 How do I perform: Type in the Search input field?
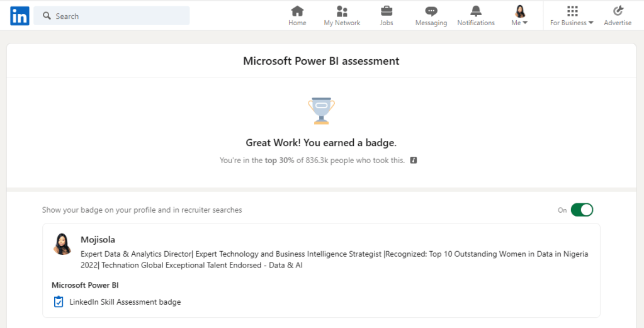(x=120, y=16)
